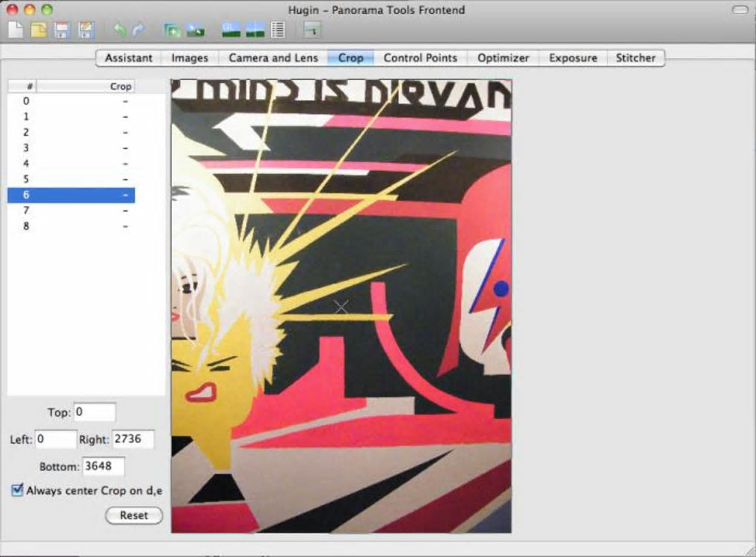Screen dimensions: 756x557
Task: Click the Top crop value field
Action: 95,412
